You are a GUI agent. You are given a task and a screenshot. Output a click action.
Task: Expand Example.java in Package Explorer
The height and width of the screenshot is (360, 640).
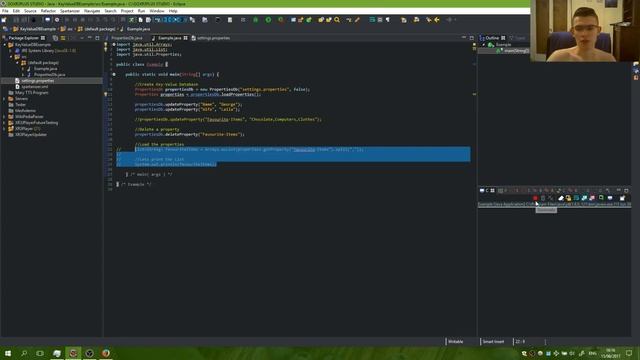(23, 69)
